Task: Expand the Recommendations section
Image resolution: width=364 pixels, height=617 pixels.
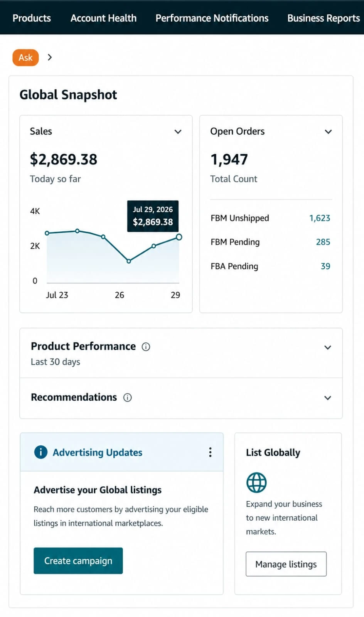Action: click(327, 398)
